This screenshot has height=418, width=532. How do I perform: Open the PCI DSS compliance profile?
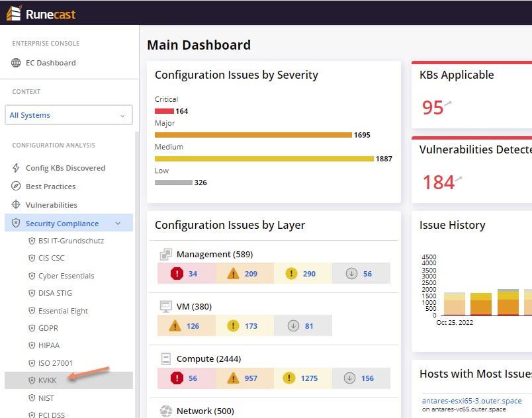(x=52, y=415)
